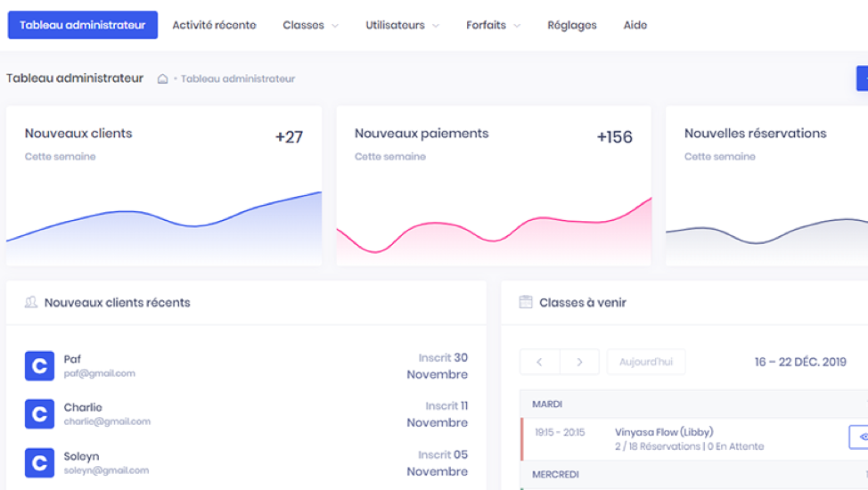The width and height of the screenshot is (868, 490).
Task: Select client name Paf
Action: 72,359
